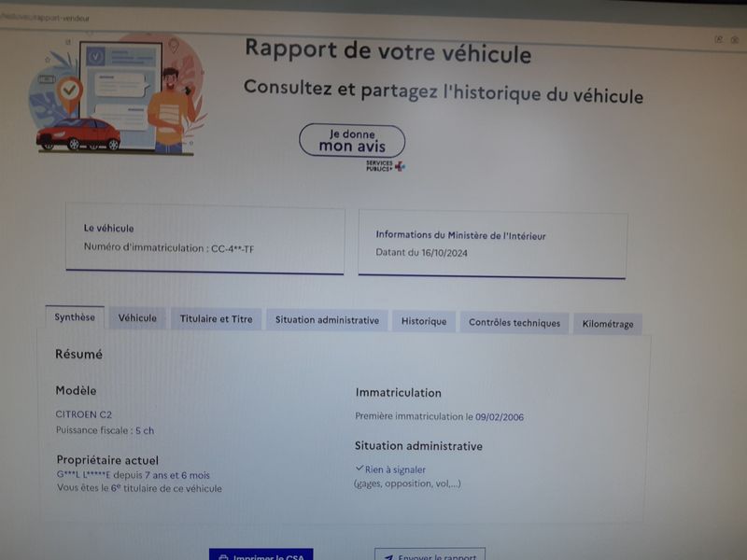Viewport: 747px width, 560px height.
Task: Click the Numéro d'immatriculation CC-4**-TF text
Action: [x=169, y=248]
